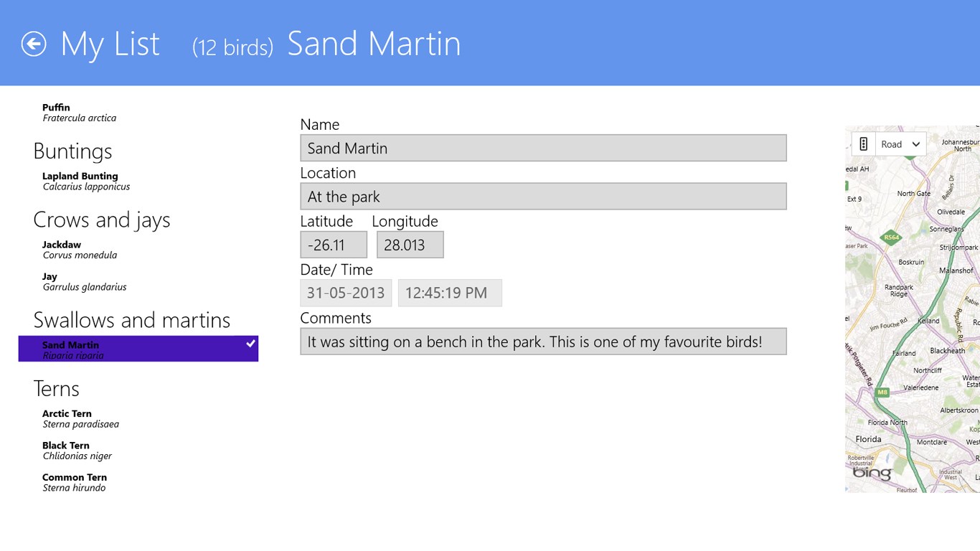This screenshot has height=551, width=980.
Task: Pick Common Tern from the list
Action: (75, 482)
